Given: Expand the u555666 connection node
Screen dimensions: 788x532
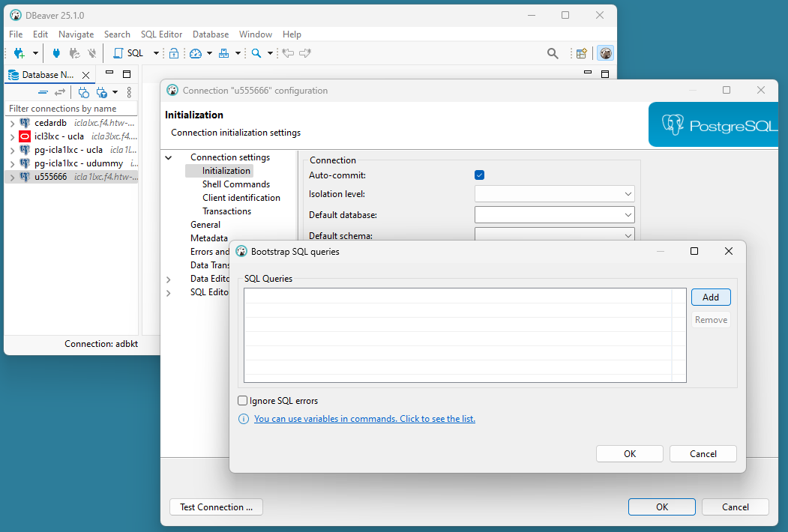Looking at the screenshot, I should (x=12, y=178).
